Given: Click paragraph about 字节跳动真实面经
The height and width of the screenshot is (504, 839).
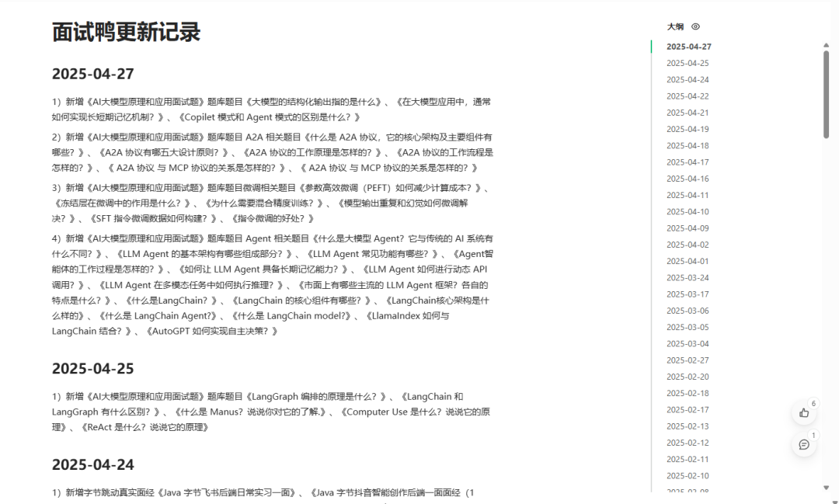Looking at the screenshot, I should 263,493.
